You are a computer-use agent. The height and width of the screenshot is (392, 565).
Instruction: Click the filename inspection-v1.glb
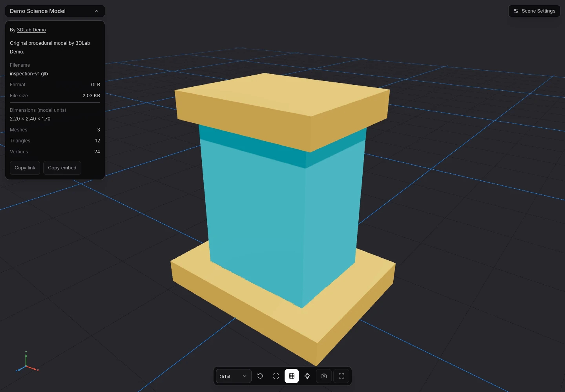click(29, 74)
